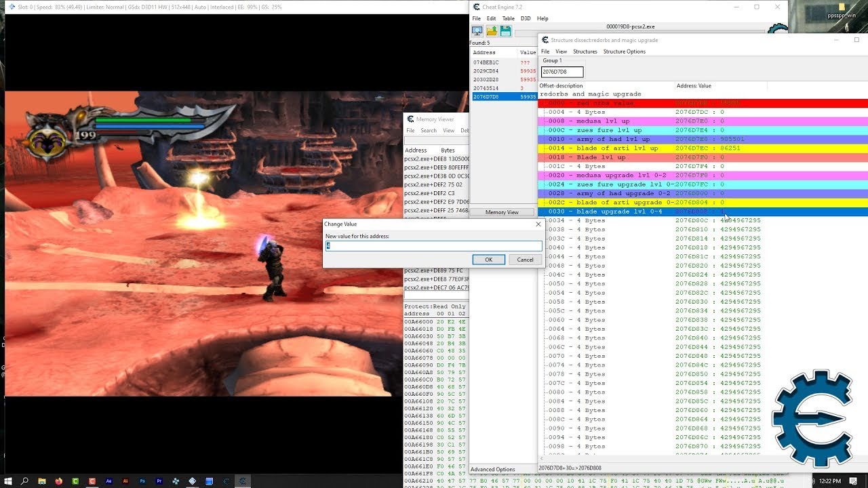
Task: Select the 0014 blade of arti lvl up row
Action: (x=703, y=148)
